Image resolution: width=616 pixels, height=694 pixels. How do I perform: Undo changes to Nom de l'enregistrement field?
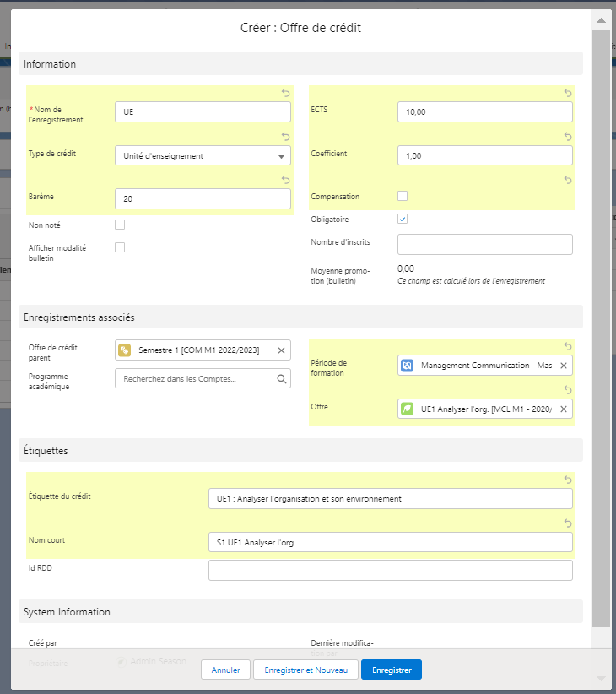(x=285, y=93)
